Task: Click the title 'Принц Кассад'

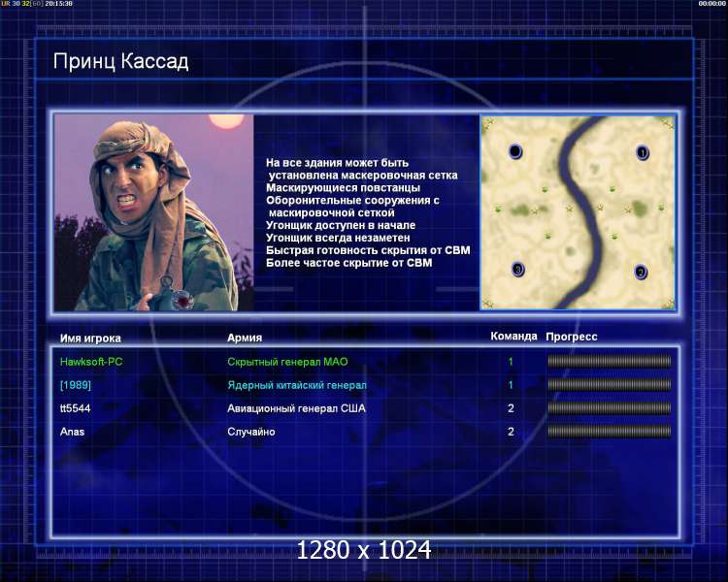Action: point(120,61)
